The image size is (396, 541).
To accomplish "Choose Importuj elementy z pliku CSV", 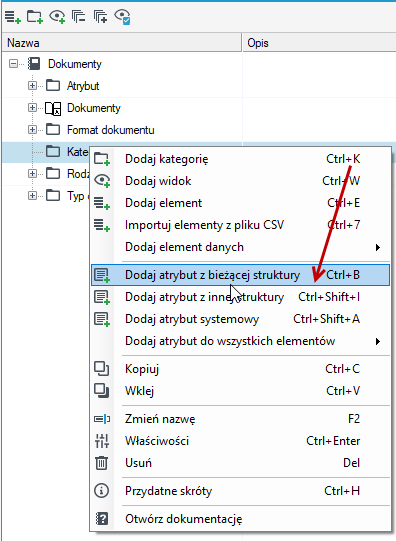I will pyautogui.click(x=240, y=225).
